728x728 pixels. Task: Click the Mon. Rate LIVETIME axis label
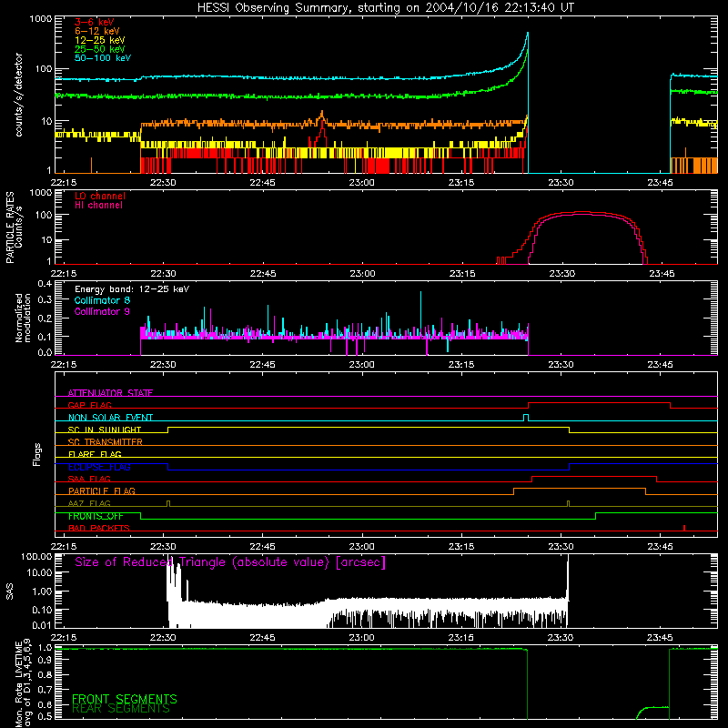(23, 684)
